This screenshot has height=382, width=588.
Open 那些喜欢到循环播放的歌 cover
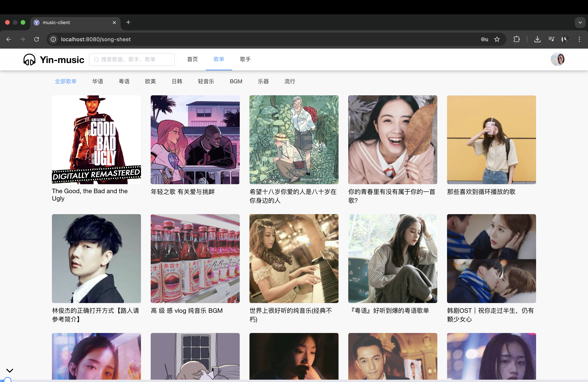[492, 140]
